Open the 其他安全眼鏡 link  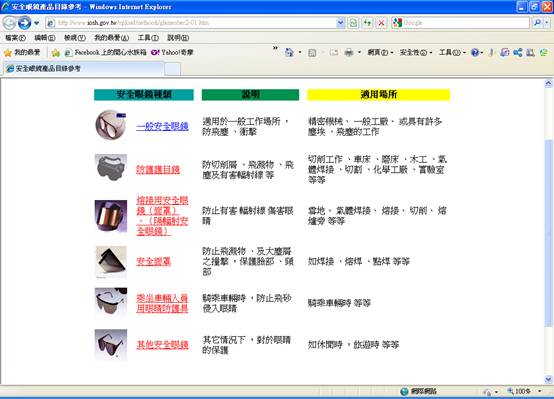[162, 345]
